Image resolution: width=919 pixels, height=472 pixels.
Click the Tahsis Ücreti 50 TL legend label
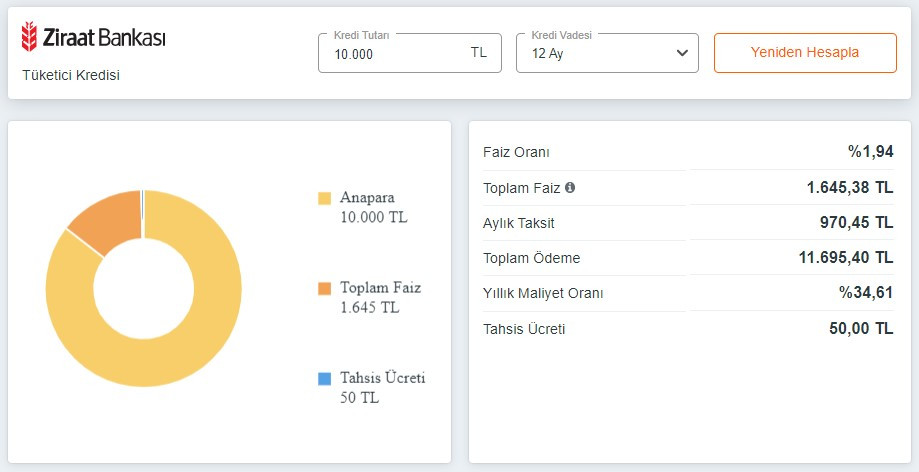[x=382, y=388]
